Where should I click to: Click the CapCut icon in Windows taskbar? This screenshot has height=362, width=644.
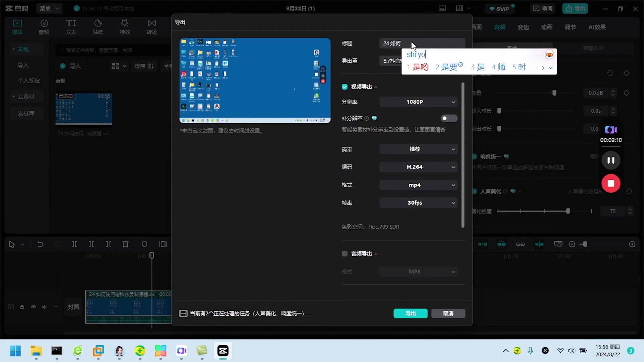[223, 351]
